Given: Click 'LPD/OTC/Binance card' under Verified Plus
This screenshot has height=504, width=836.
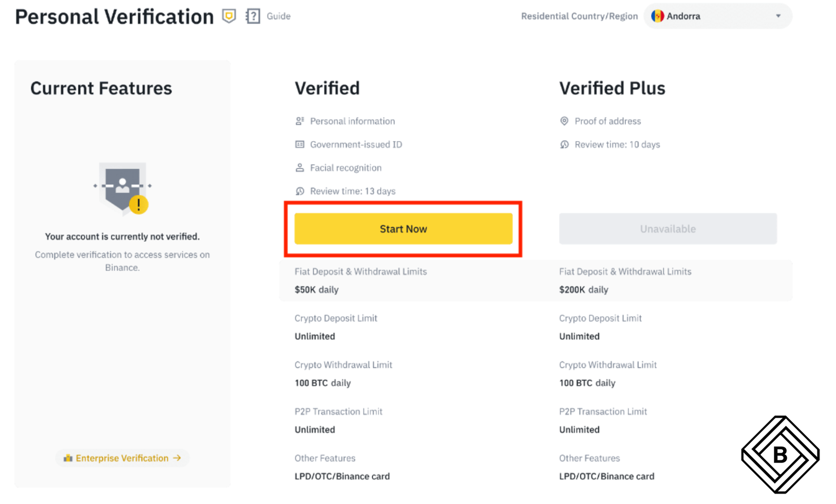Looking at the screenshot, I should click(606, 476).
